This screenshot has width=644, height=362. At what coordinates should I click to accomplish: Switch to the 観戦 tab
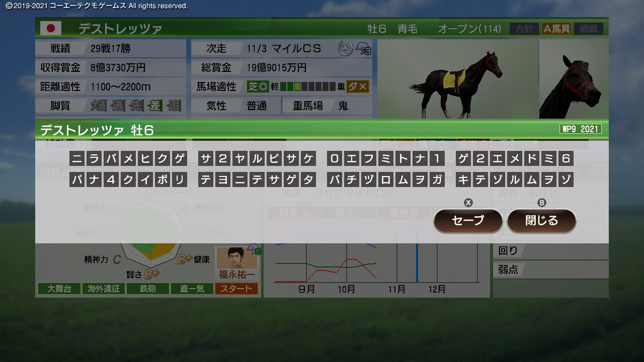588,29
